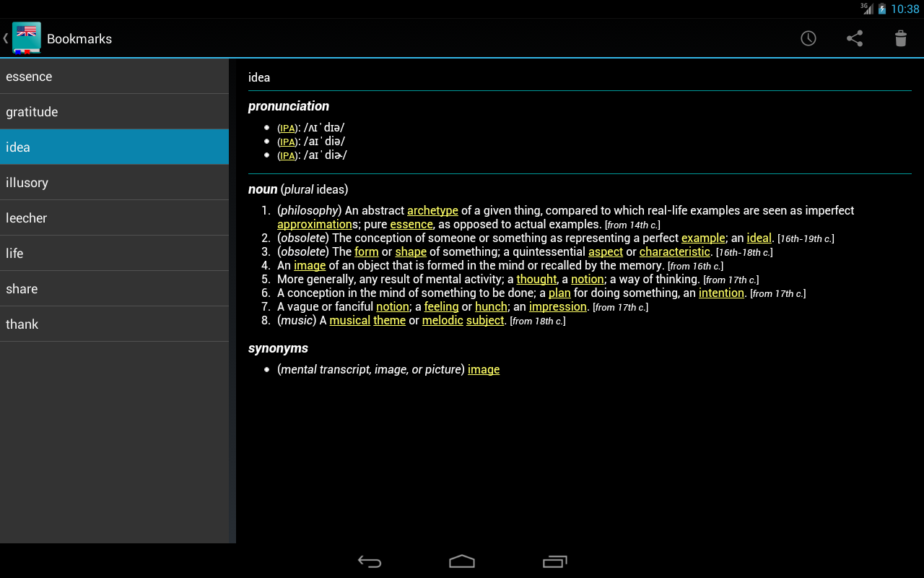Tap the Android home navigation button
The height and width of the screenshot is (578, 924).
pos(462,561)
